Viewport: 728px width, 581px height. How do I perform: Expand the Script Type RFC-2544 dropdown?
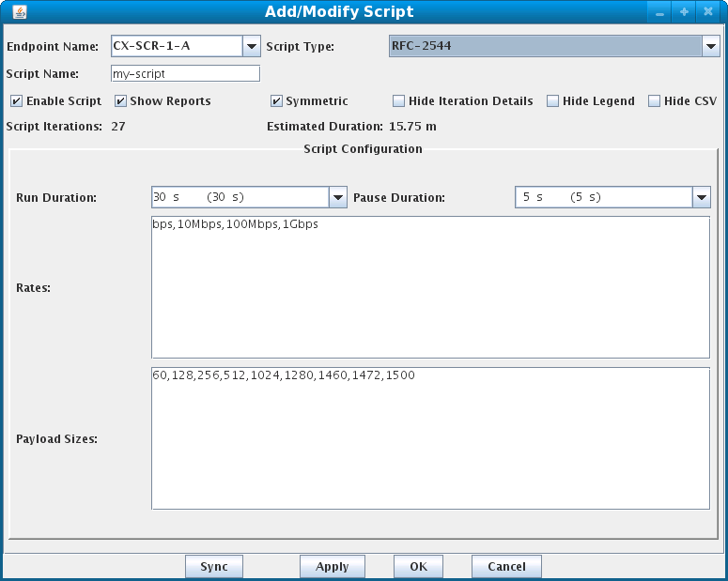[710, 46]
